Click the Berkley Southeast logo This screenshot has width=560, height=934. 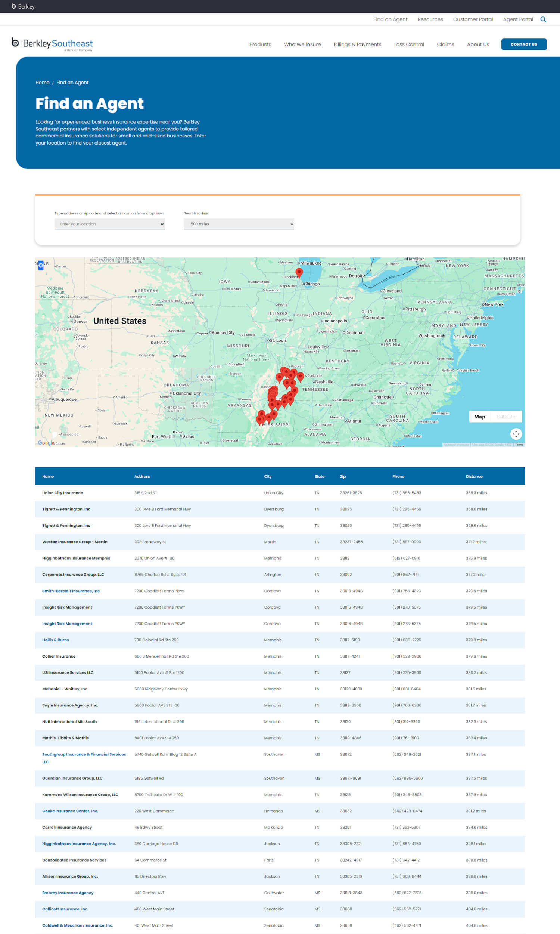52,44
